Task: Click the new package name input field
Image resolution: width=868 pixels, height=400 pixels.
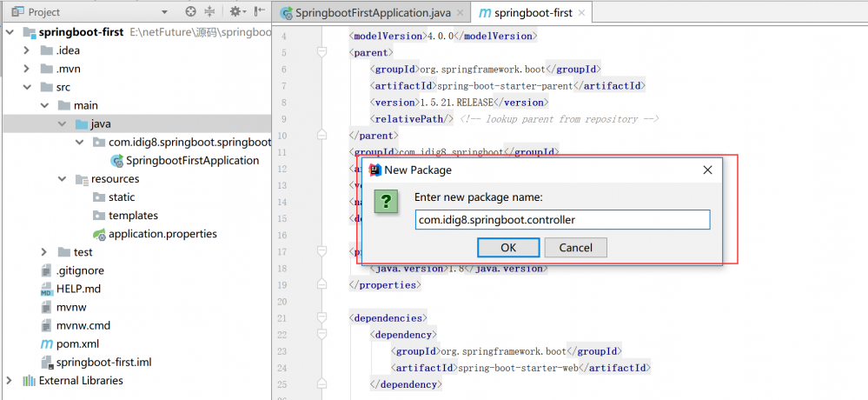Action: pos(562,219)
